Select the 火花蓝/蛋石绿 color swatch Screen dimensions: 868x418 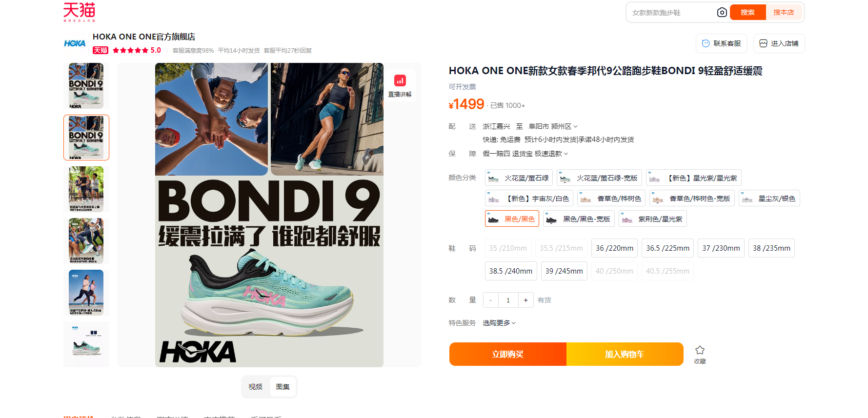click(519, 178)
